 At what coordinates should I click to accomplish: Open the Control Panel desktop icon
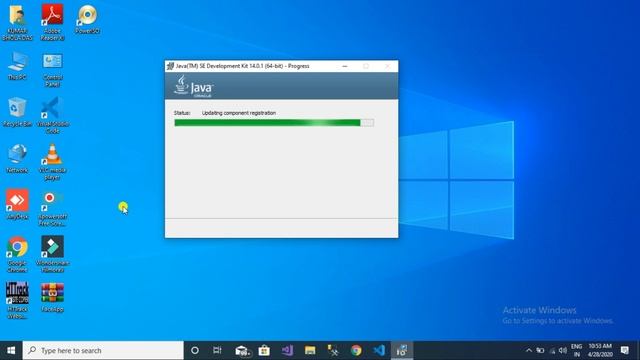point(52,69)
